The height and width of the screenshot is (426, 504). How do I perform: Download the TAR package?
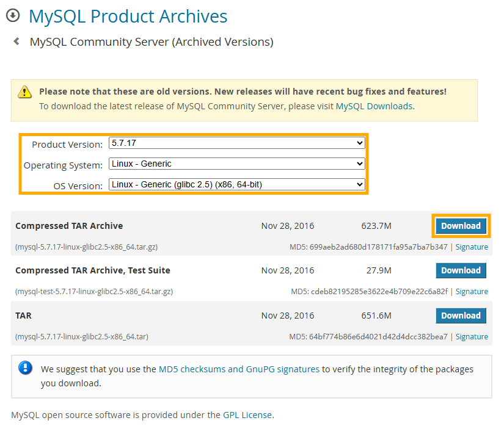(x=461, y=316)
